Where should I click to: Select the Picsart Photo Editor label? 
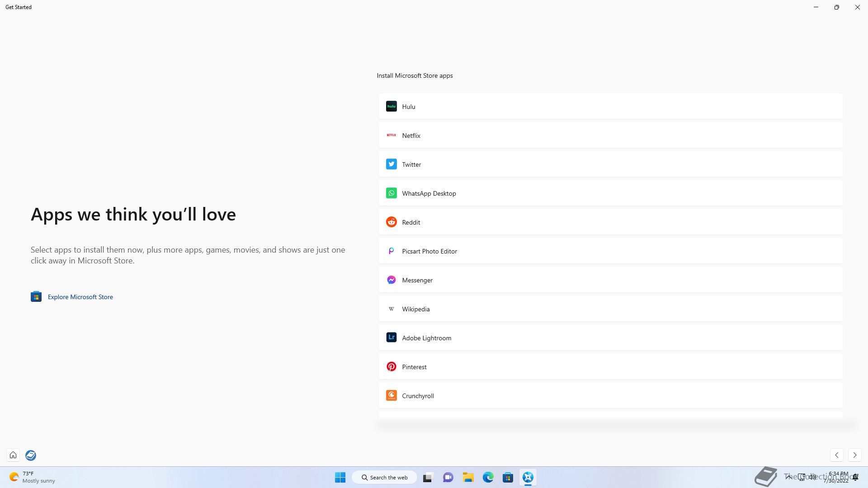429,251
